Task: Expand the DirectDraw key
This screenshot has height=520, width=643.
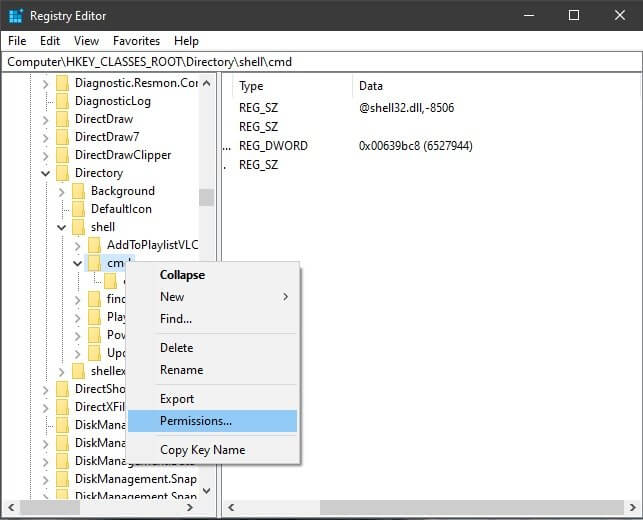Action: tap(46, 120)
